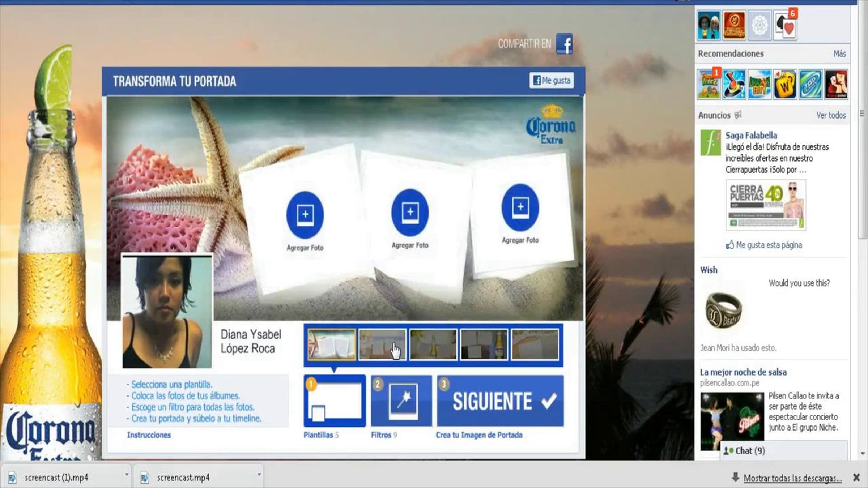Open the Dragon City recommended game icon

tap(759, 85)
